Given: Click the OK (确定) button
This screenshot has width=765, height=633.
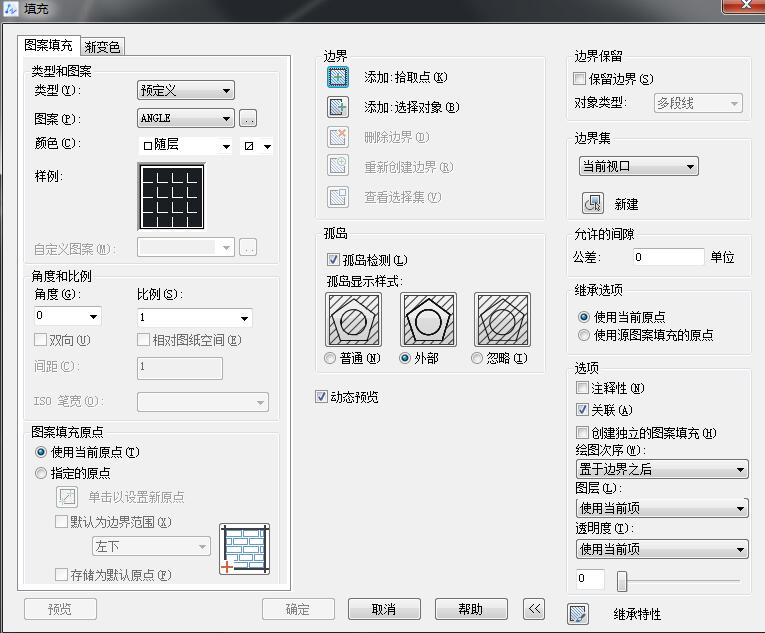Looking at the screenshot, I should [x=298, y=609].
